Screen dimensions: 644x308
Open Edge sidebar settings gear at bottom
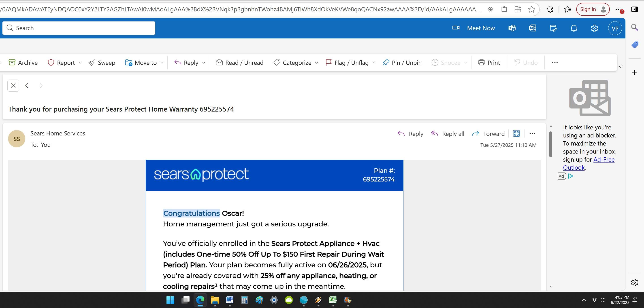point(635,283)
